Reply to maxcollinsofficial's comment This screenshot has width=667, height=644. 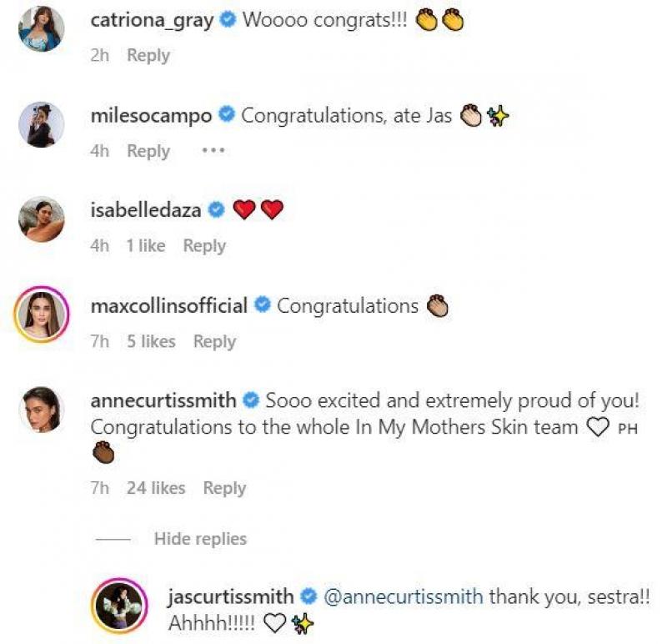click(x=214, y=341)
